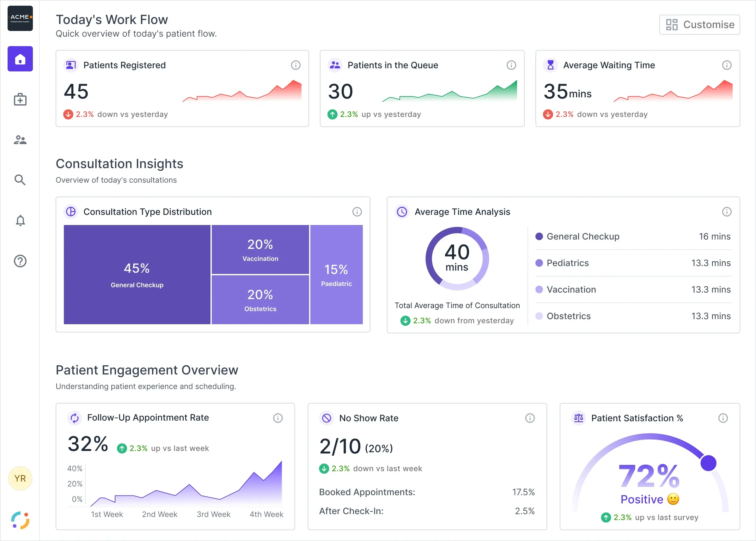Click the YR user avatar
Image resolution: width=756 pixels, height=541 pixels.
(x=20, y=478)
